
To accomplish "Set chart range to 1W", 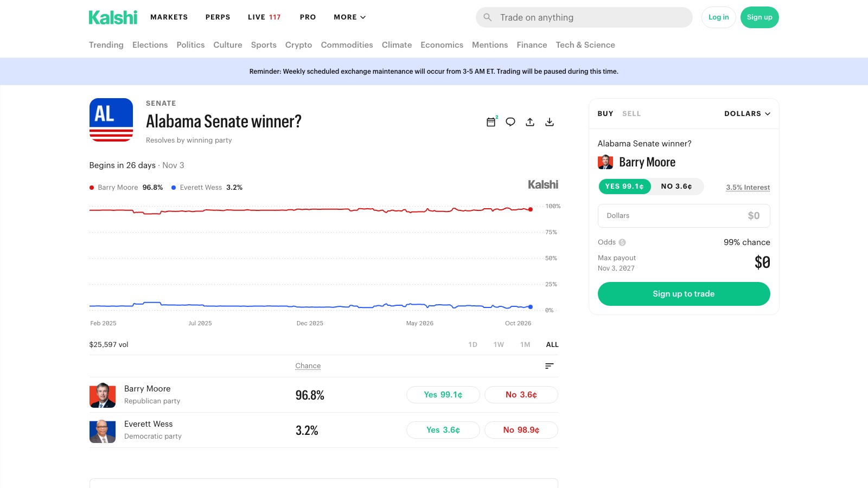I will pos(499,345).
